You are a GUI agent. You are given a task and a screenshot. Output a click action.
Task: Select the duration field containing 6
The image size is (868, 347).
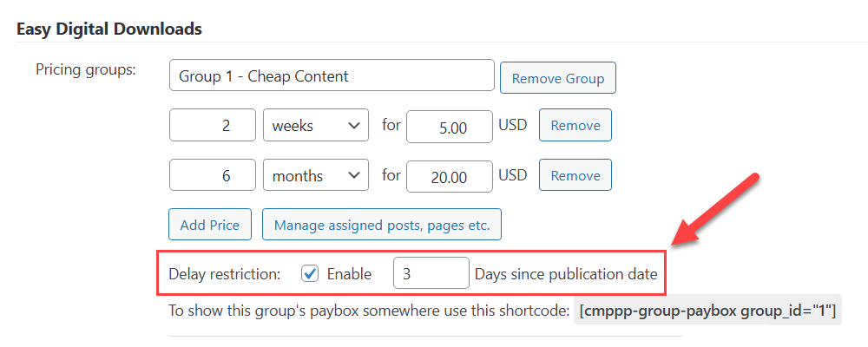point(213,175)
